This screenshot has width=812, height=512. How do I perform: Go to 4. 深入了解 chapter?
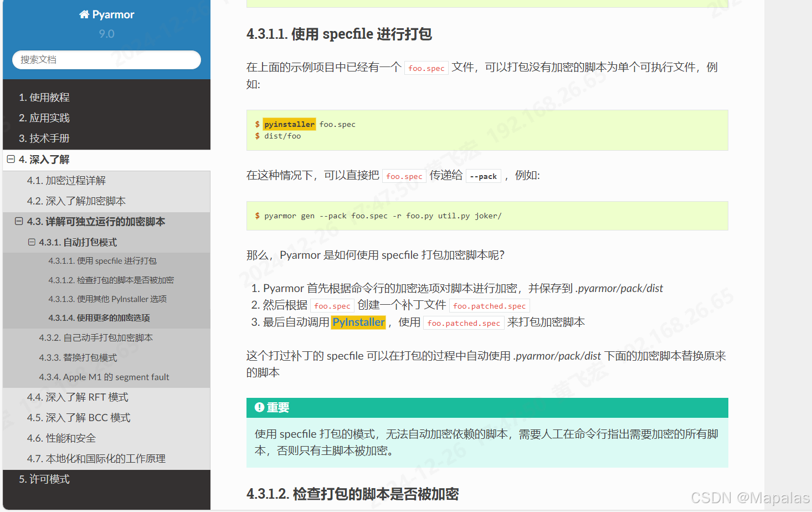tap(44, 160)
